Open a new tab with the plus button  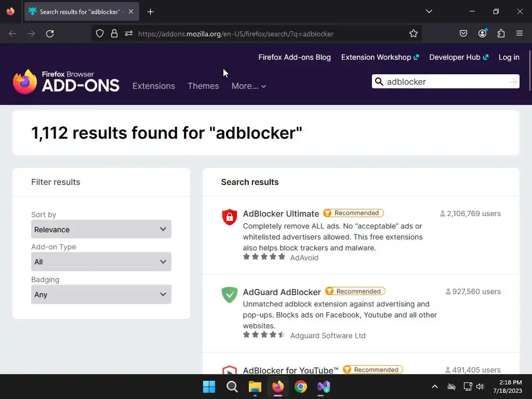tap(150, 12)
